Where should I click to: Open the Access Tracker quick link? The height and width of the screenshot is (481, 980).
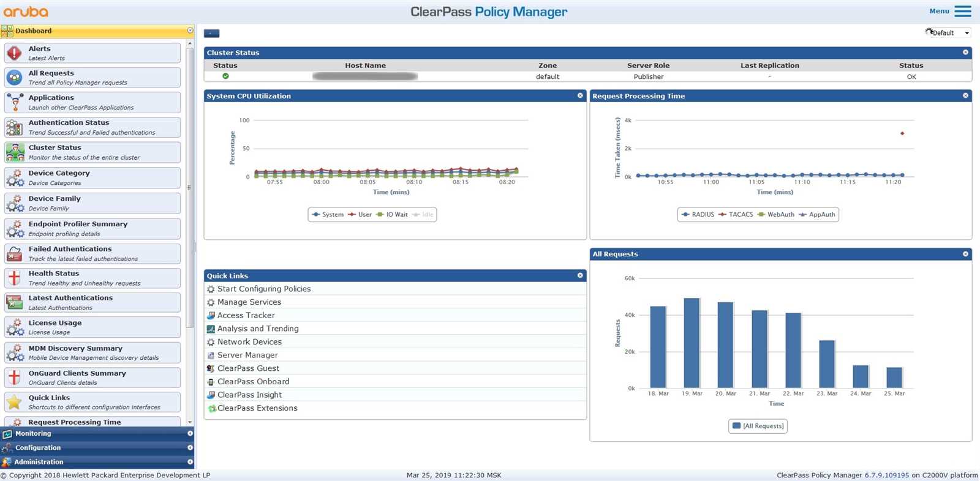(246, 315)
